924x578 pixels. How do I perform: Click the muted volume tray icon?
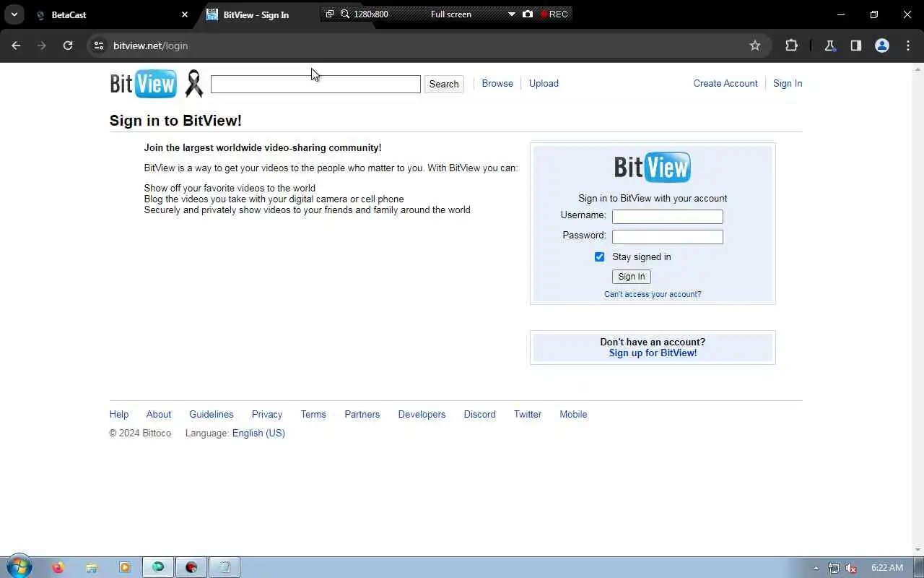pos(851,568)
